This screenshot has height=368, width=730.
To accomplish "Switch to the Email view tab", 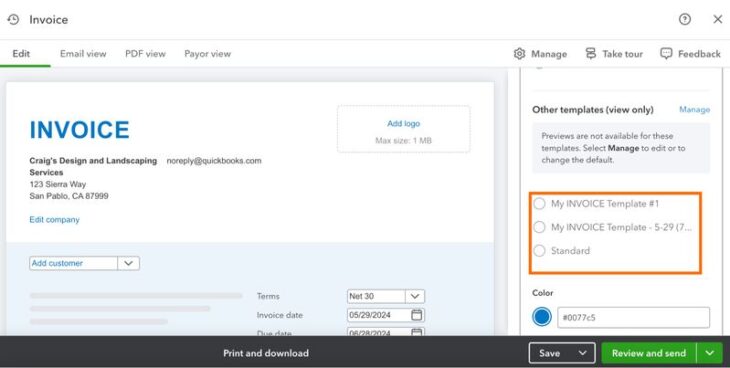I will (x=83, y=54).
